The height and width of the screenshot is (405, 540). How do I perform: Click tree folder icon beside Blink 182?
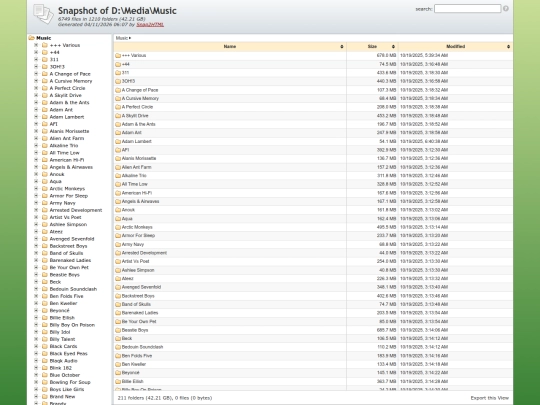[45, 368]
